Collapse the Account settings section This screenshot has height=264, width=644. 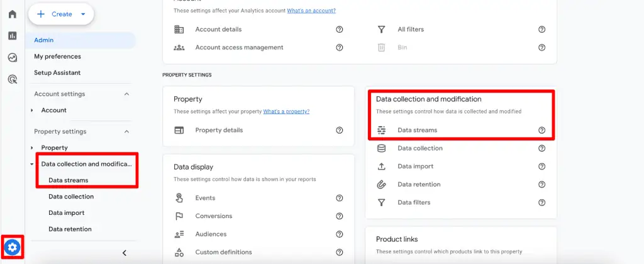126,94
